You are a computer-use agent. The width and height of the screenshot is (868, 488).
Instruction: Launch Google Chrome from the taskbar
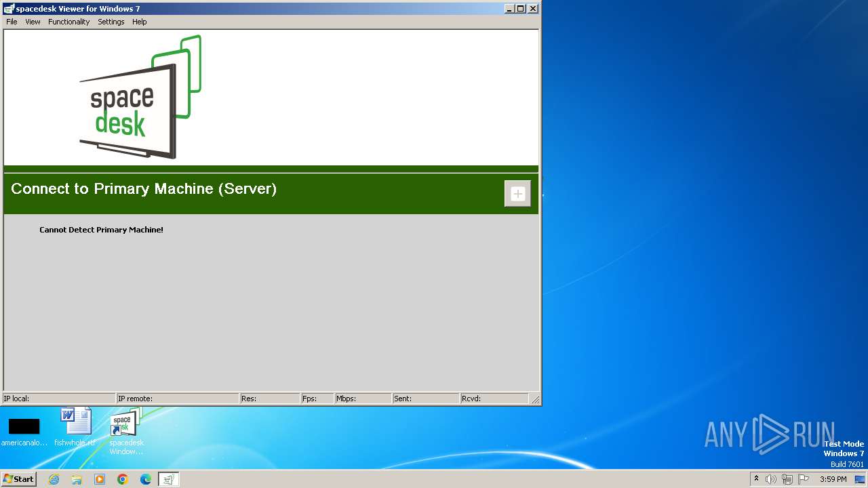click(x=123, y=479)
